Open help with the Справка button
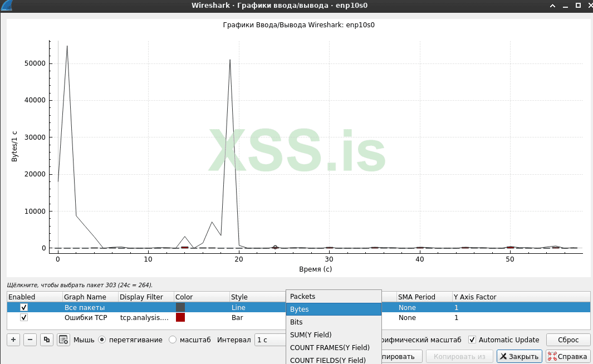This screenshot has width=593, height=364. click(x=567, y=356)
